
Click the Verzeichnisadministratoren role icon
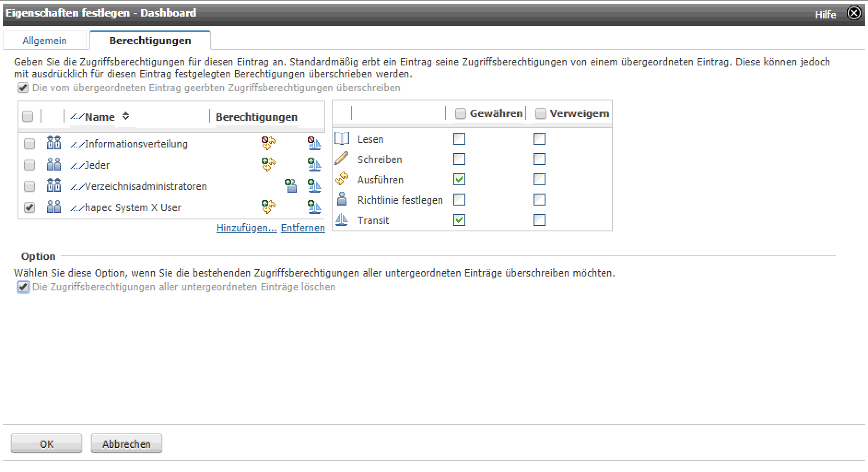coord(54,186)
